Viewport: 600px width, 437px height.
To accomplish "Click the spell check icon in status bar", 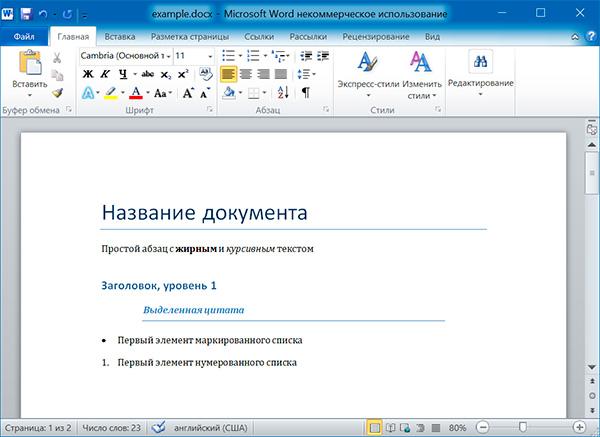I will coord(157,426).
